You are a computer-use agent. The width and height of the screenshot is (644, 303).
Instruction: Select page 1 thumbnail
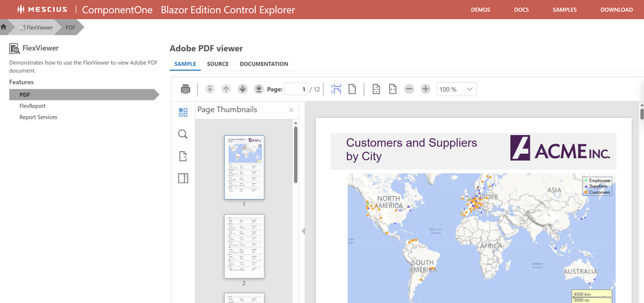244,167
